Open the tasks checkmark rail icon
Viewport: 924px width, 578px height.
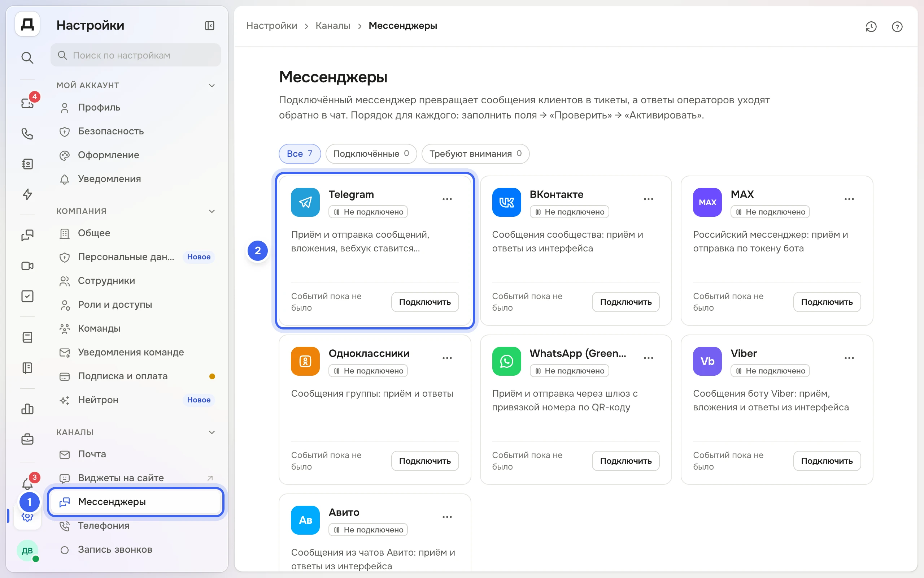pyautogui.click(x=27, y=296)
